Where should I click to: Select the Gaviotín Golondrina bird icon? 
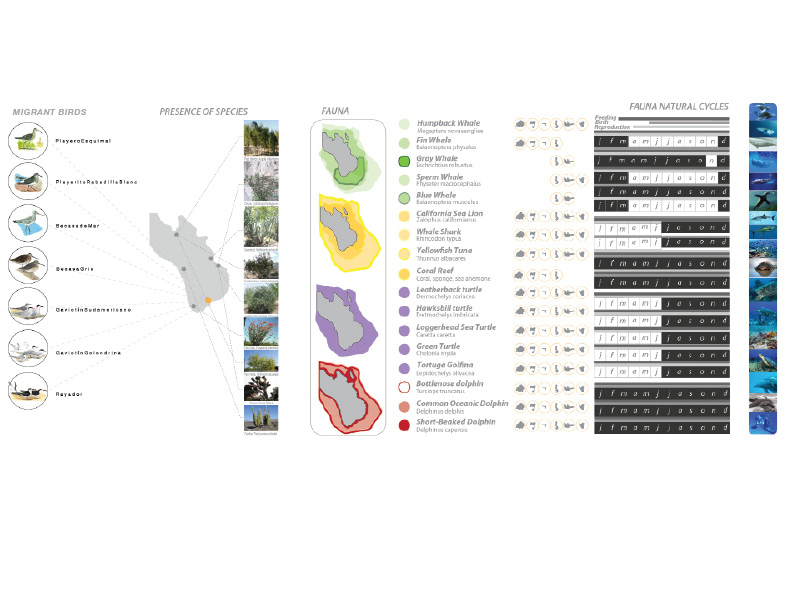click(x=27, y=348)
